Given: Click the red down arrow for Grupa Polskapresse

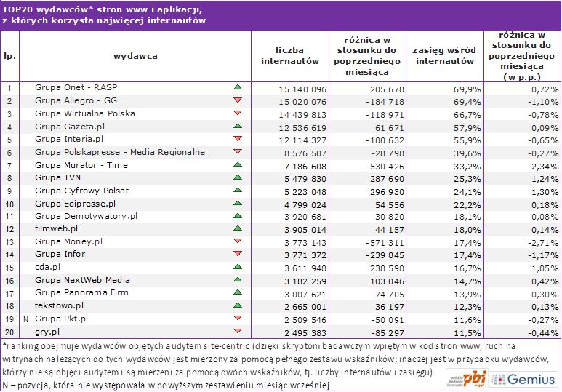Looking at the screenshot, I should pyautogui.click(x=238, y=152).
